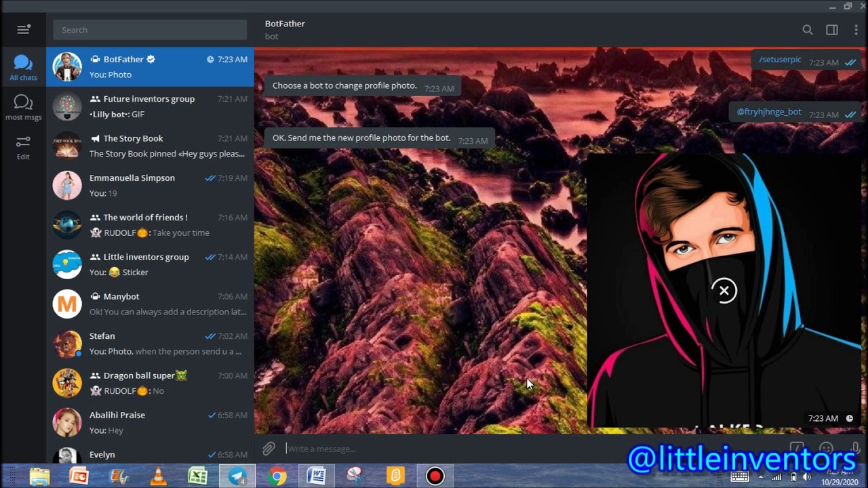Open the on-screen keyboard tray icon
Screen dimensions: 868x488
tap(740, 476)
